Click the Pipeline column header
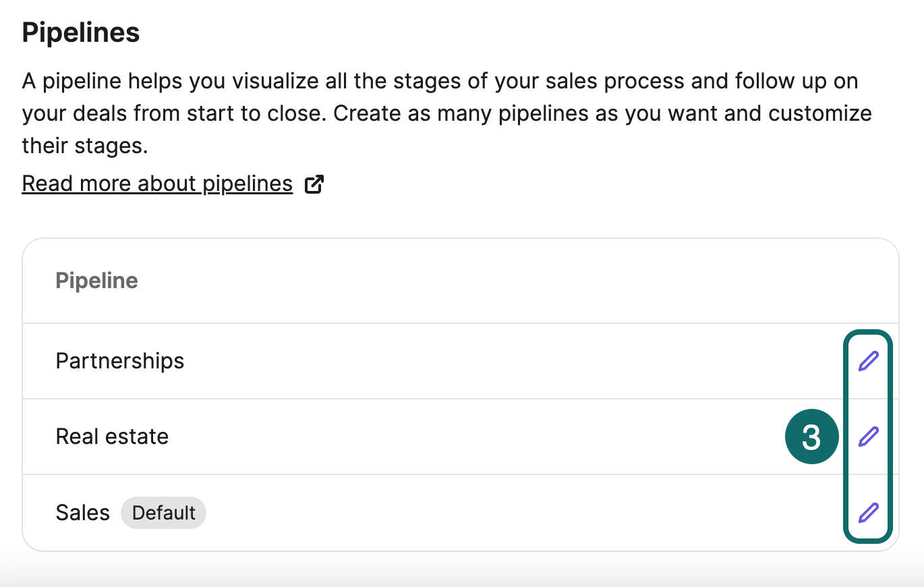 point(96,280)
